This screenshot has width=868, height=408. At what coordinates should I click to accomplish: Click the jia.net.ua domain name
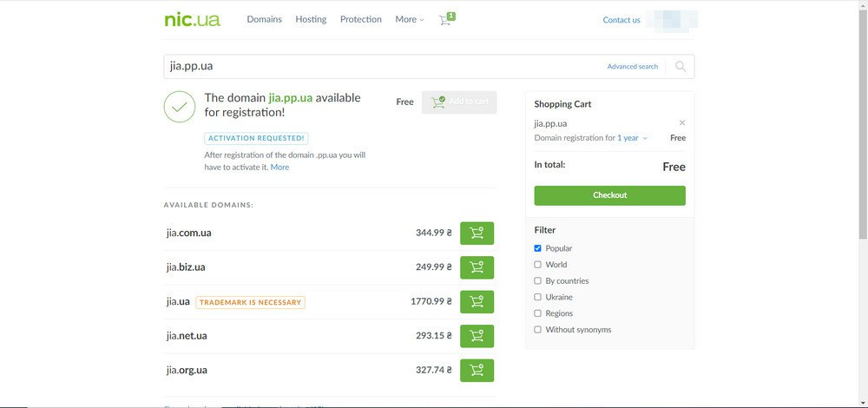click(187, 336)
